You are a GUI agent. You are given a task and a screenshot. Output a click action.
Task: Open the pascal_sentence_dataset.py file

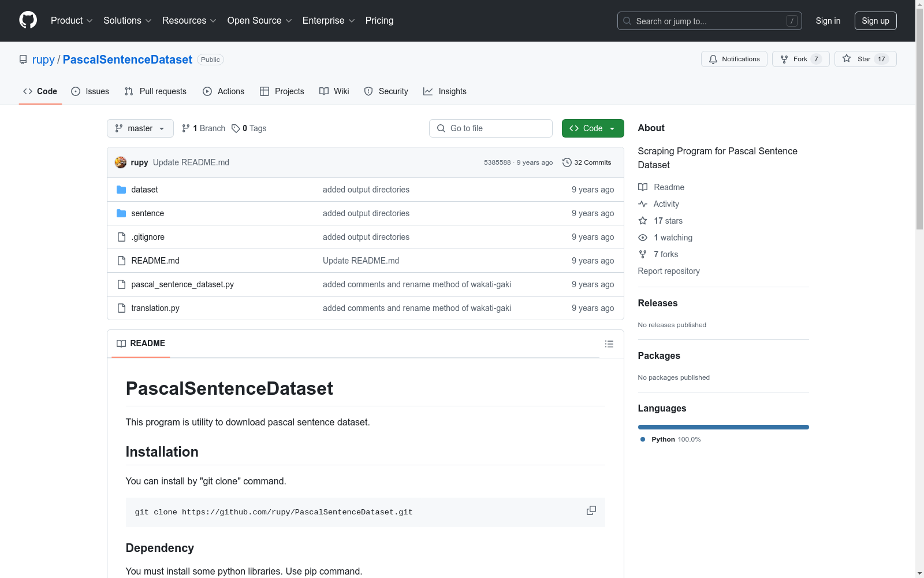pyautogui.click(x=182, y=284)
